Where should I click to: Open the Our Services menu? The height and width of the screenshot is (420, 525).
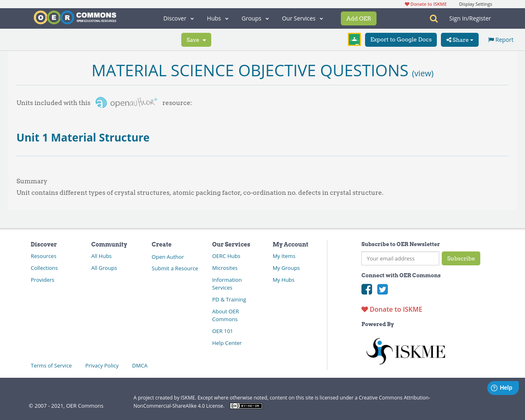tap(302, 18)
